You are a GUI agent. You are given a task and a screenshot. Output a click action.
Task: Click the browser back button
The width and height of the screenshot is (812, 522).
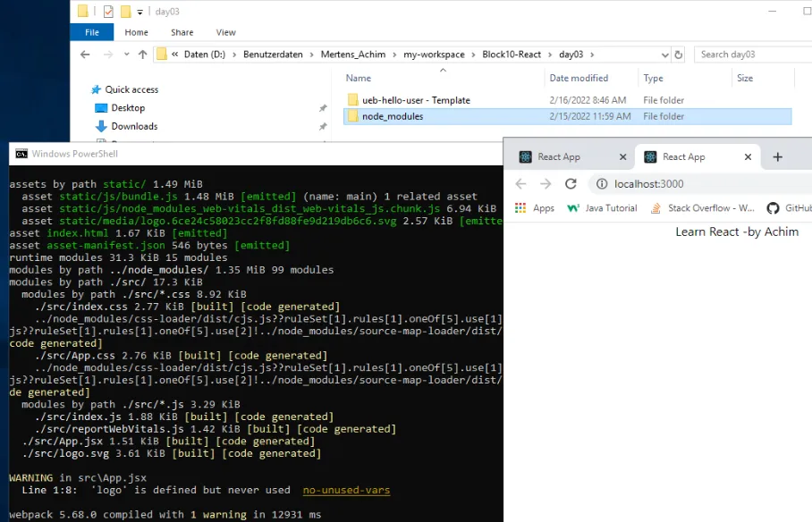tap(521, 184)
